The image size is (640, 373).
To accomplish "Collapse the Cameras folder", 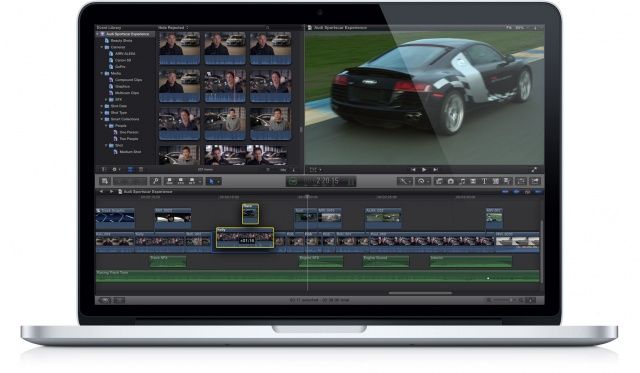I will pyautogui.click(x=102, y=47).
